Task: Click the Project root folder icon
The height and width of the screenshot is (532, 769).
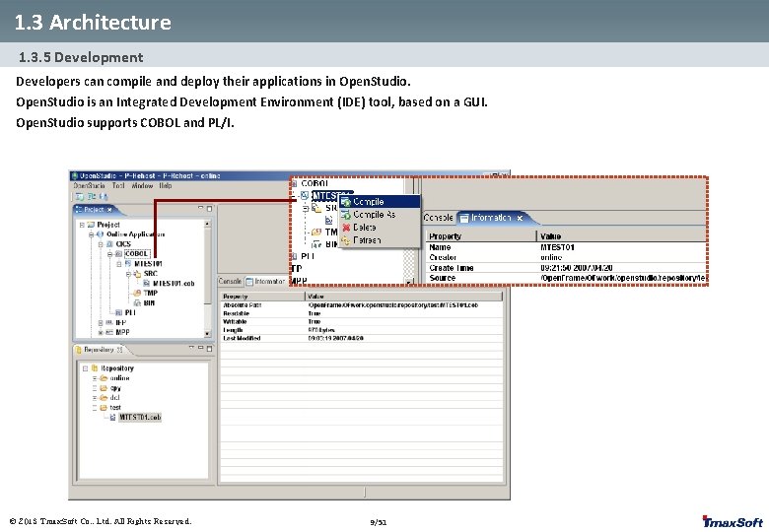Action: tap(91, 225)
